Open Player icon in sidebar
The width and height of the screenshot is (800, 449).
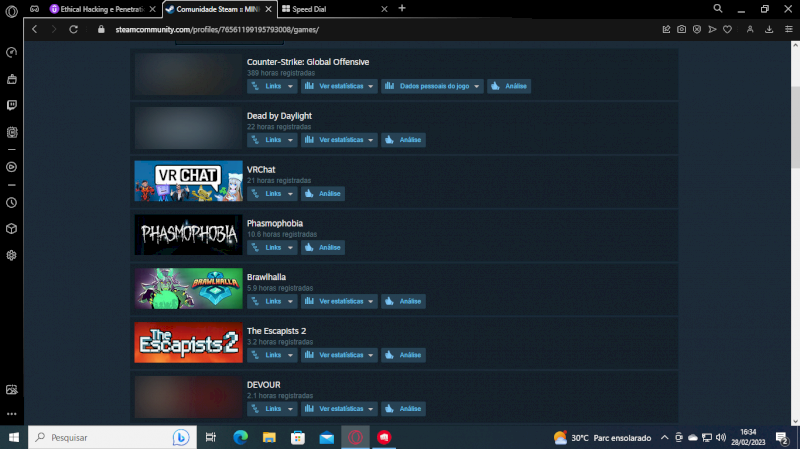pos(11,167)
